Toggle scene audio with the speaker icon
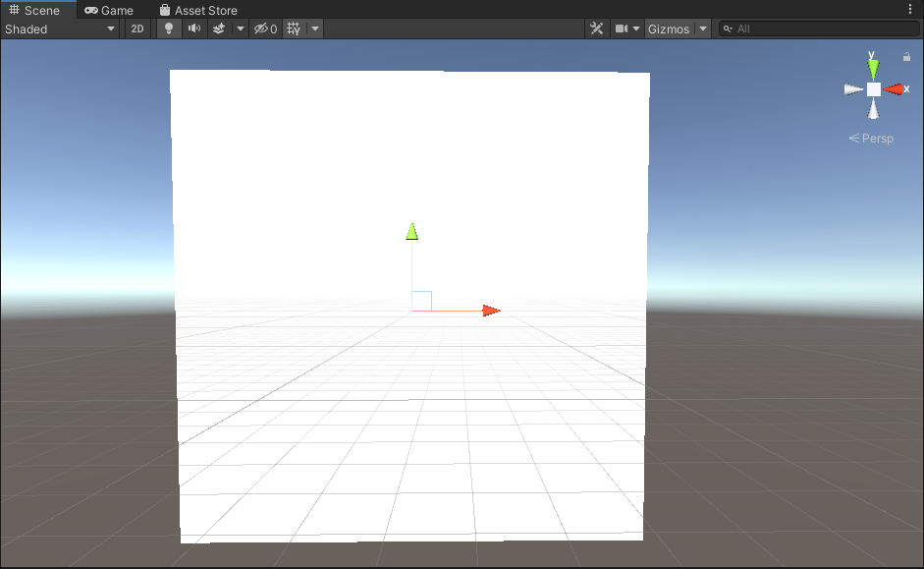924x569 pixels. coord(193,28)
